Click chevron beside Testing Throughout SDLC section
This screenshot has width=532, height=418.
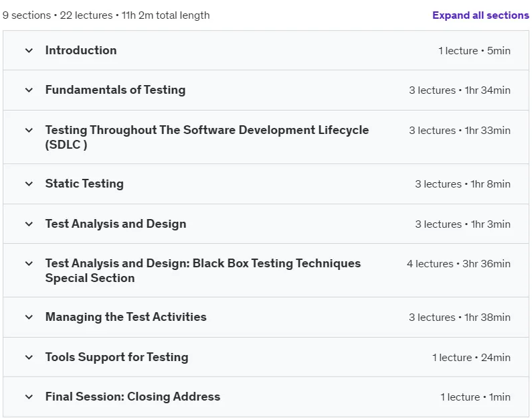pyautogui.click(x=29, y=131)
